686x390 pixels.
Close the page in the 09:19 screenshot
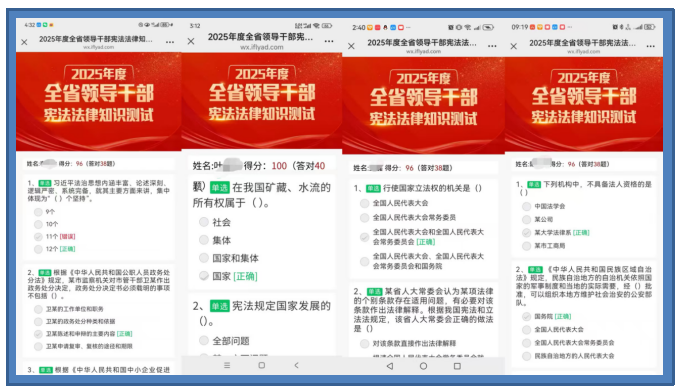[514, 46]
